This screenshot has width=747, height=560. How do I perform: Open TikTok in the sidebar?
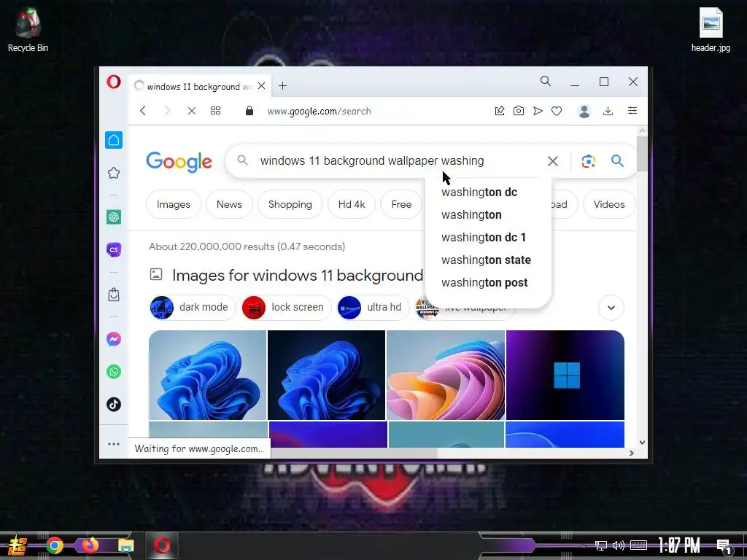[x=113, y=404]
